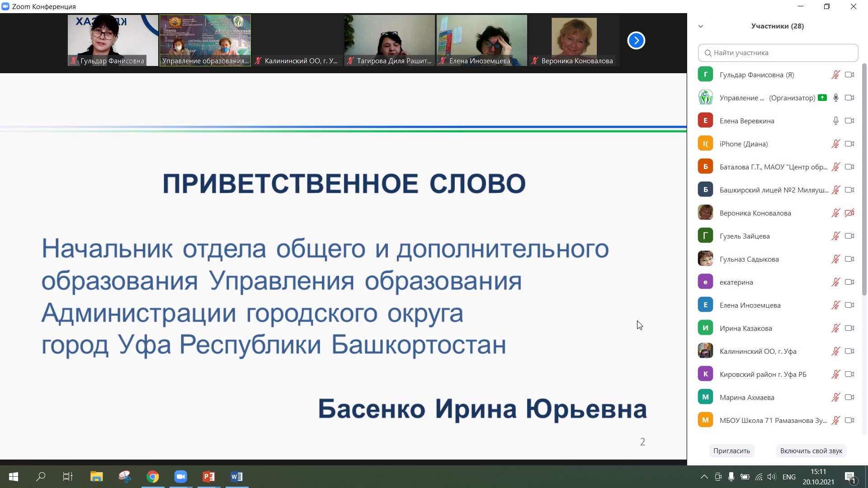This screenshot has height=488, width=868.
Task: Click camera icon next to Елена Веревкина
Action: point(849,121)
